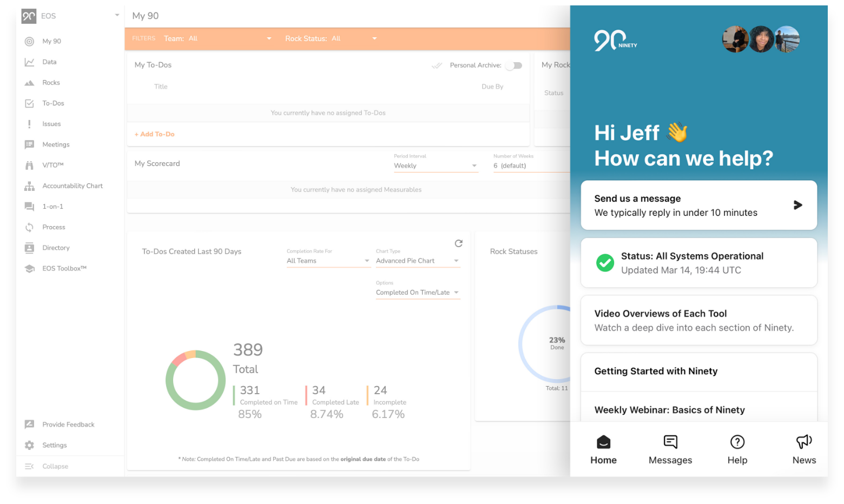This screenshot has height=504, width=844.
Task: Open the Issues exclamation icon
Action: (29, 124)
